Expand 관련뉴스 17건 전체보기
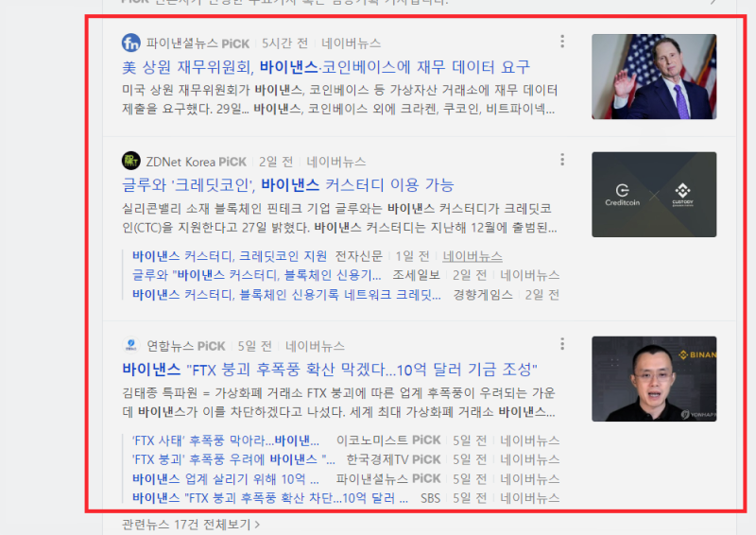The image size is (756, 535). click(191, 524)
